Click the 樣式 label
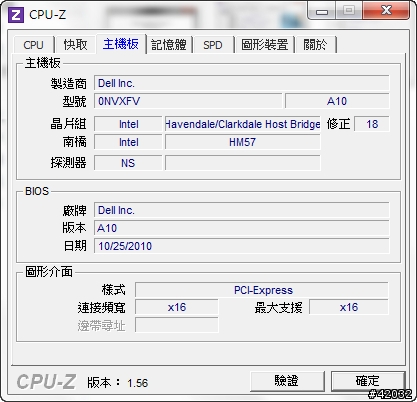The height and width of the screenshot is (402, 417). click(114, 290)
